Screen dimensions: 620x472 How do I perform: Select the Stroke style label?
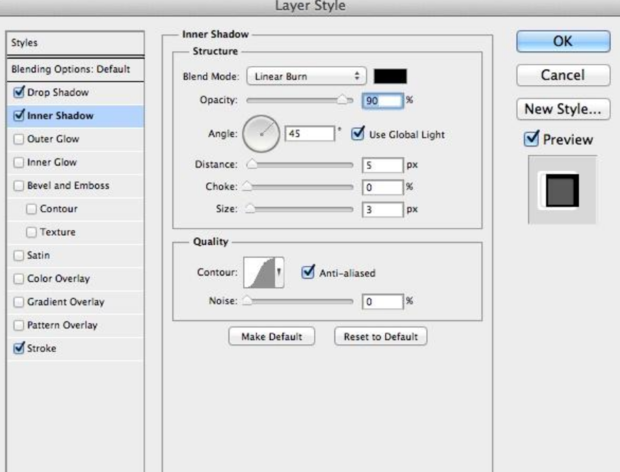[42, 348]
